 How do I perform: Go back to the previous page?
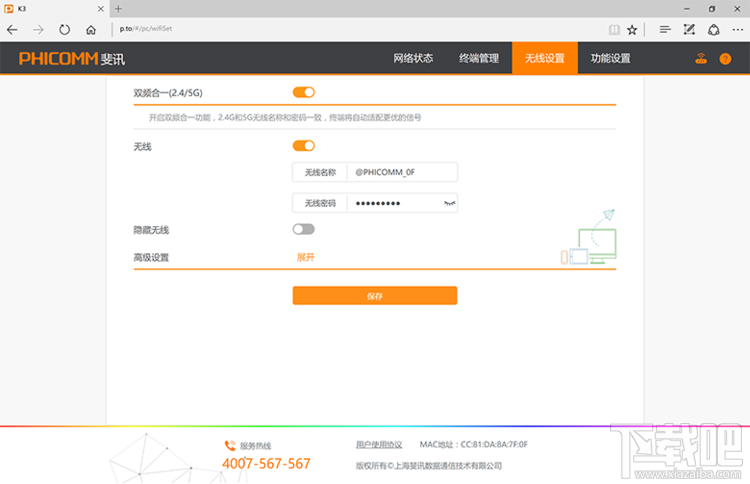click(12, 30)
